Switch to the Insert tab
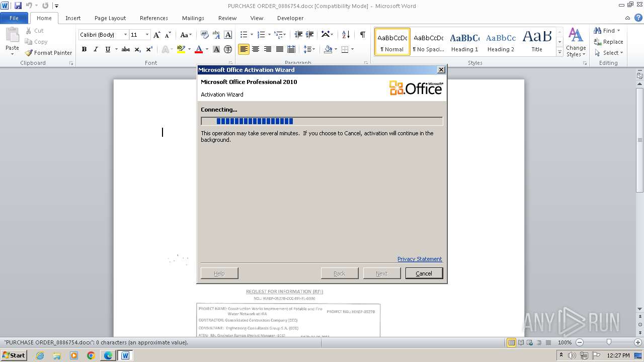 click(x=73, y=18)
